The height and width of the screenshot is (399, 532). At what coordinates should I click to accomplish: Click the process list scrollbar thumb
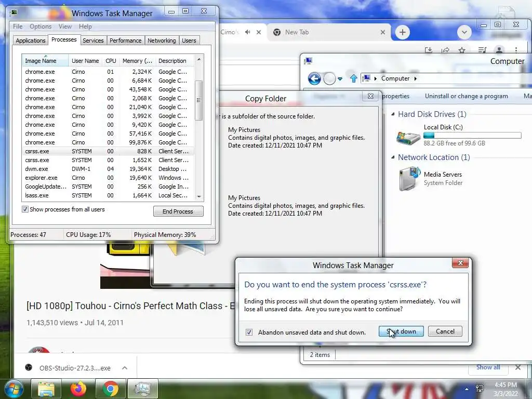(x=199, y=100)
